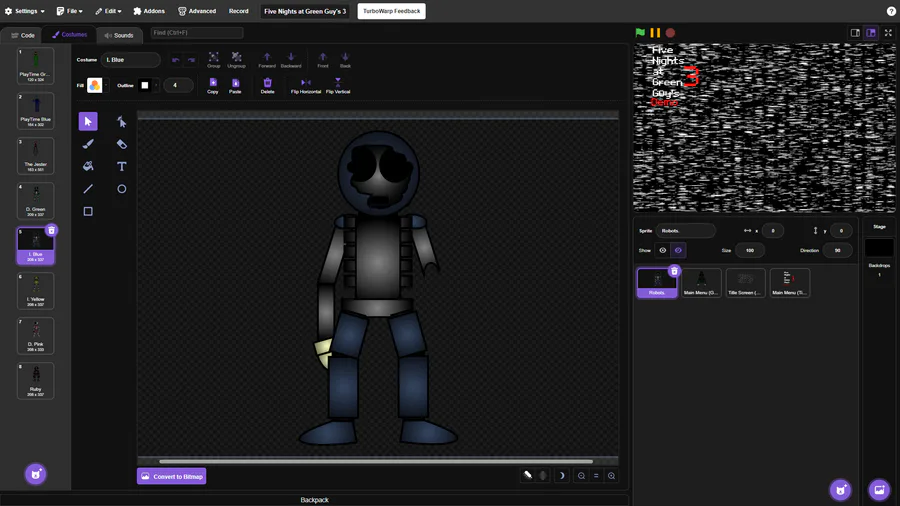
Task: Open the Fill color dropdown
Action: pyautogui.click(x=95, y=86)
